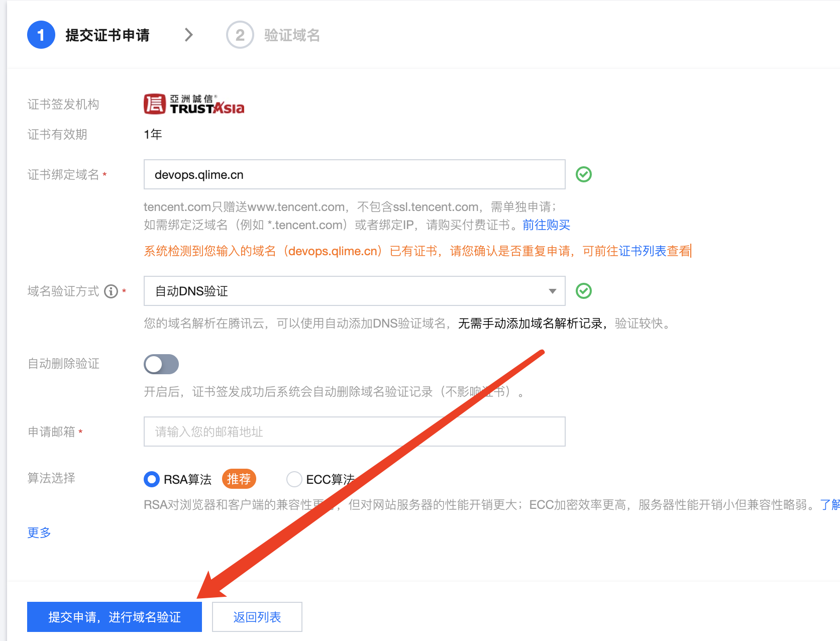
Task: Click the tencent.com只赠送www.tencent.com hint line
Action: click(x=350, y=206)
